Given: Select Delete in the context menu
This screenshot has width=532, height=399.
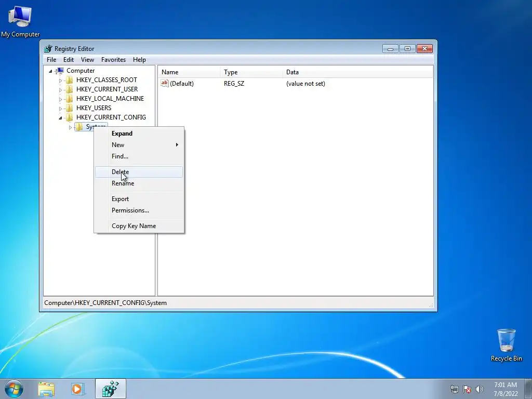Looking at the screenshot, I should tap(139, 172).
